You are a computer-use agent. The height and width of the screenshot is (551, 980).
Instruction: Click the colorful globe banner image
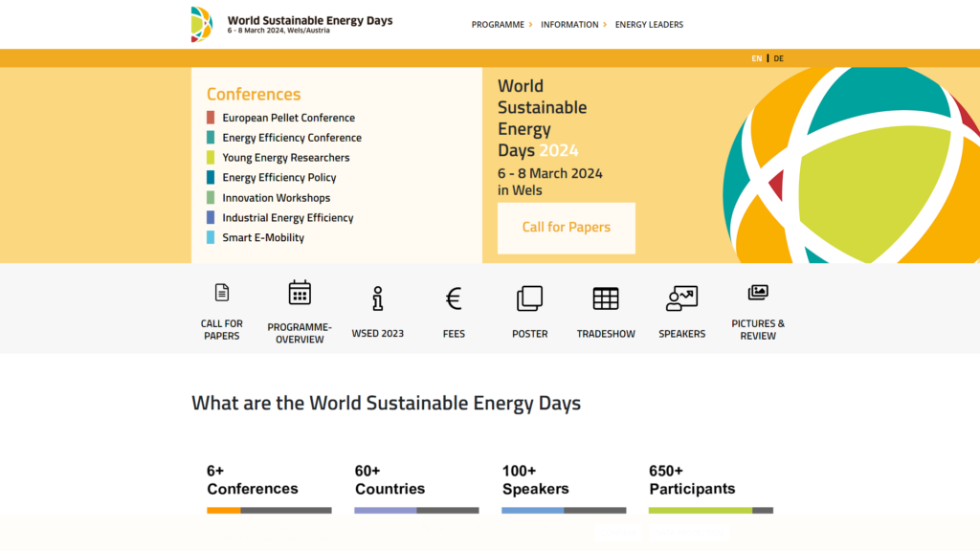click(851, 165)
